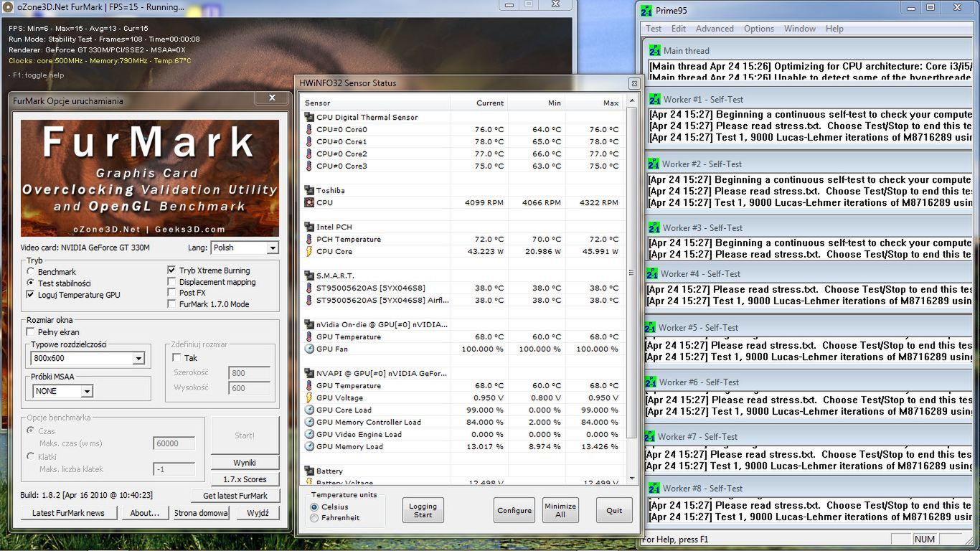
Task: Click the scroll down arrow in sensor list
Action: tap(631, 479)
